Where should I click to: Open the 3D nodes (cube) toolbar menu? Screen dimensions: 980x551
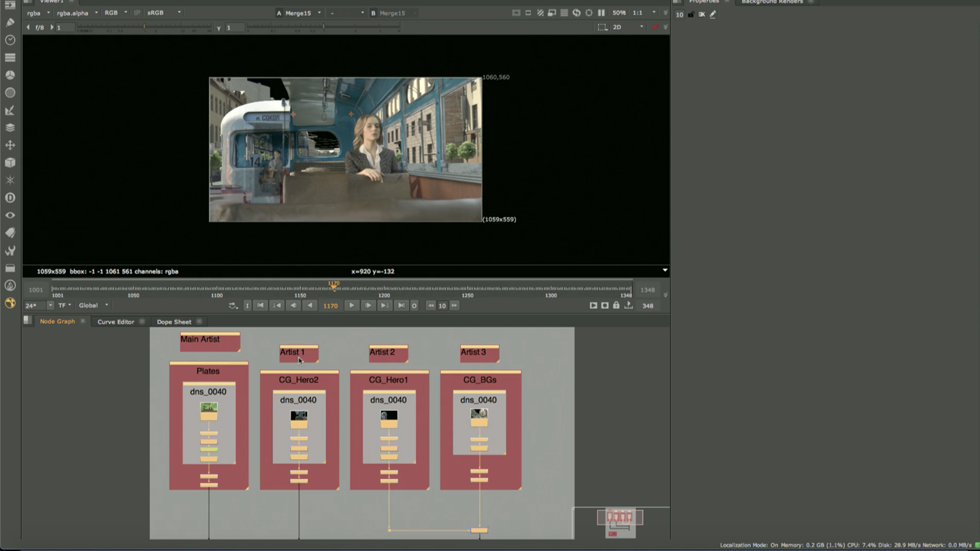10,163
